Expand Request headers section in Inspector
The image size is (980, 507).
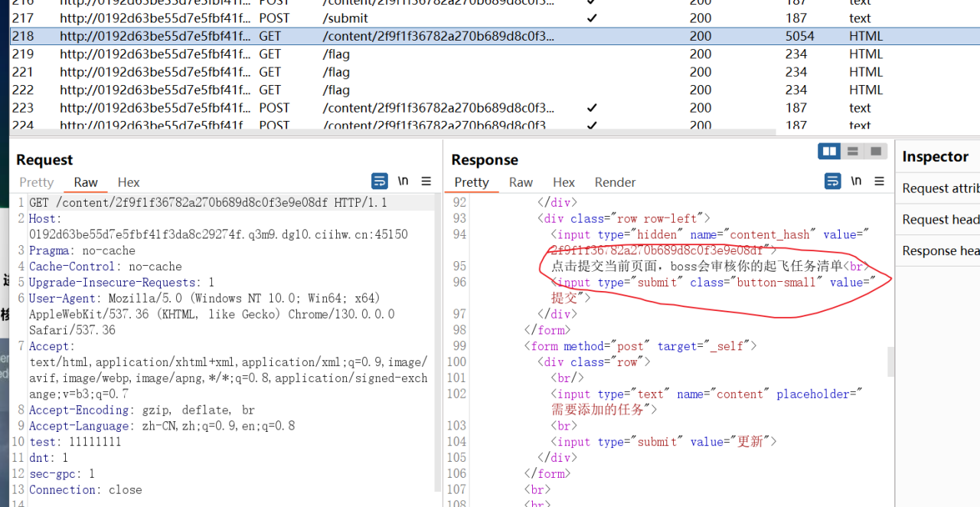[x=940, y=220]
